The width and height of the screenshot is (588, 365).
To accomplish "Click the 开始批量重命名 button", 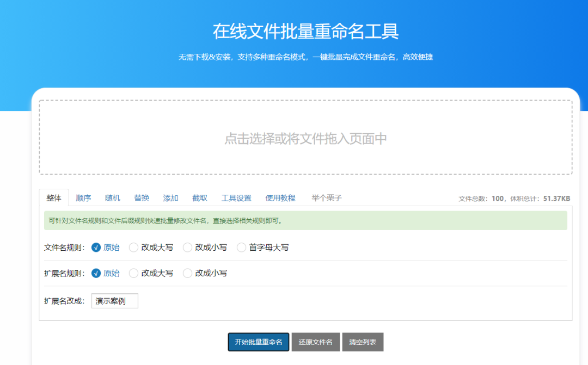I will pyautogui.click(x=258, y=342).
